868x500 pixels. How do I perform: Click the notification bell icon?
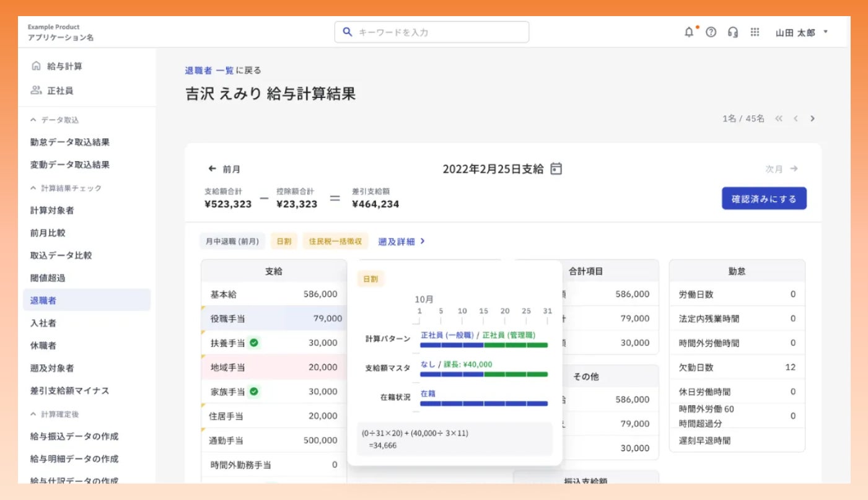[689, 32]
